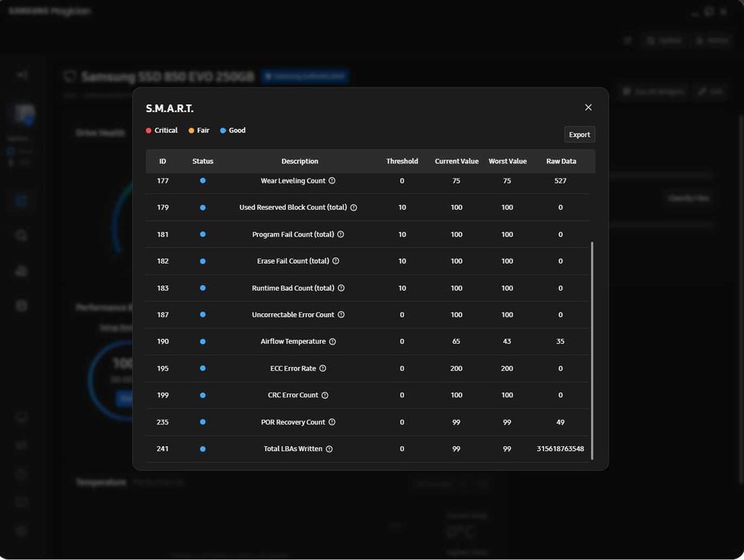Open info icon for POR Recovery Count
744x560 pixels.
click(x=332, y=422)
